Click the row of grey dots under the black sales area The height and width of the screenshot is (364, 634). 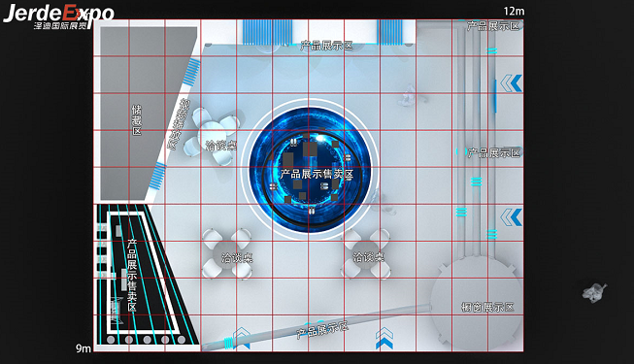tap(146, 340)
